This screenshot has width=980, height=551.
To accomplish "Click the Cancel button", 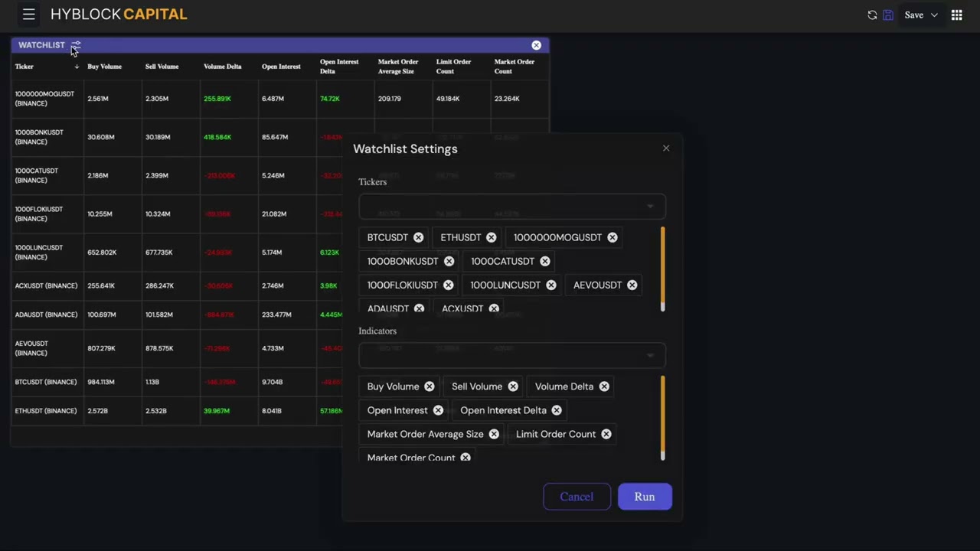I will pyautogui.click(x=577, y=497).
